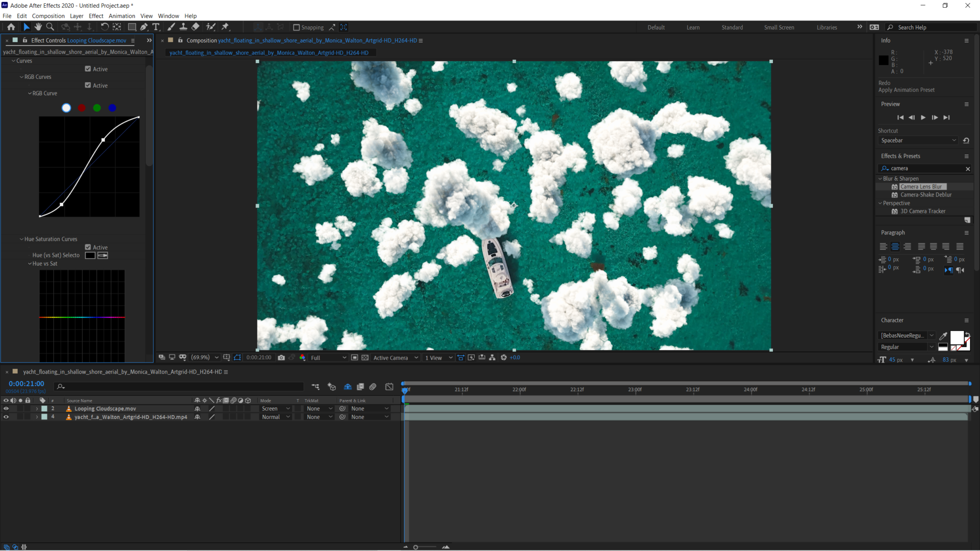Select the blue channel in the RGB Curve
The width and height of the screenshot is (980, 551).
coord(112,108)
